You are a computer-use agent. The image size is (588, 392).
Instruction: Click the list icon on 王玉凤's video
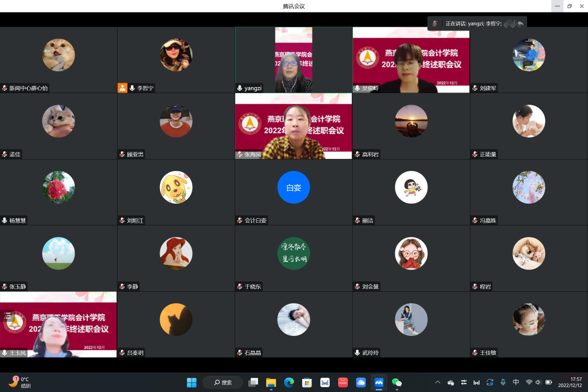(8, 316)
